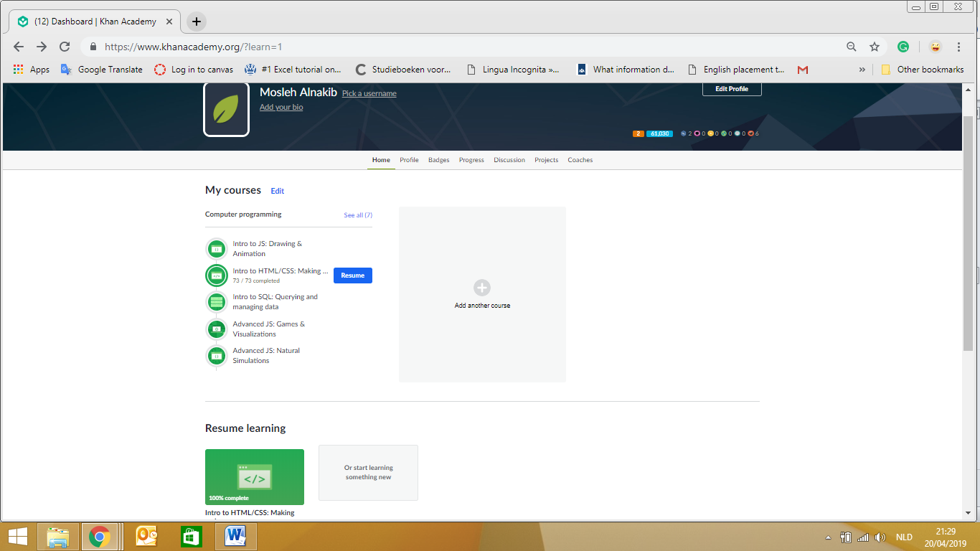Click the Or start learning something new card

click(x=368, y=473)
